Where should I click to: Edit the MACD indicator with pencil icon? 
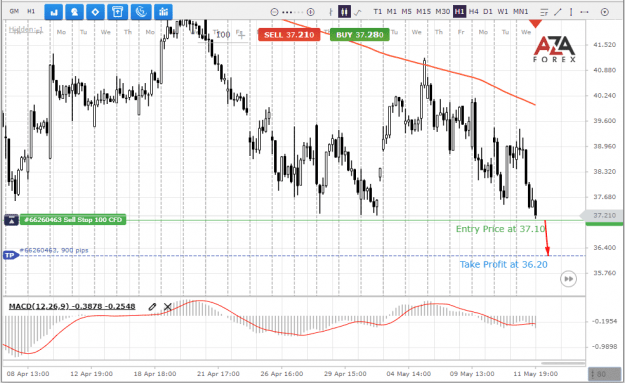(152, 306)
